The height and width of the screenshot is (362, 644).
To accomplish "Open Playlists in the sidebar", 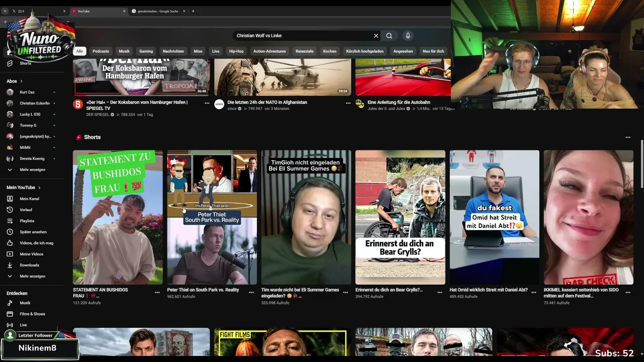I will tap(30, 221).
